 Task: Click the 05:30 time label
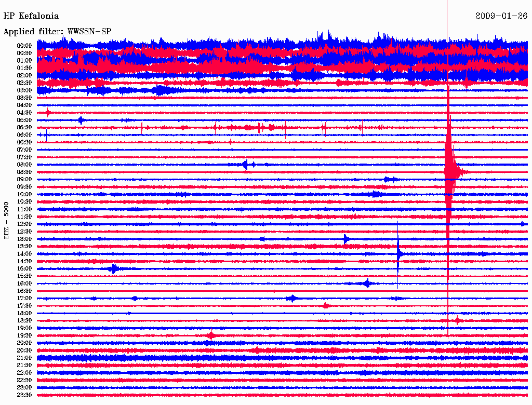pos(24,128)
